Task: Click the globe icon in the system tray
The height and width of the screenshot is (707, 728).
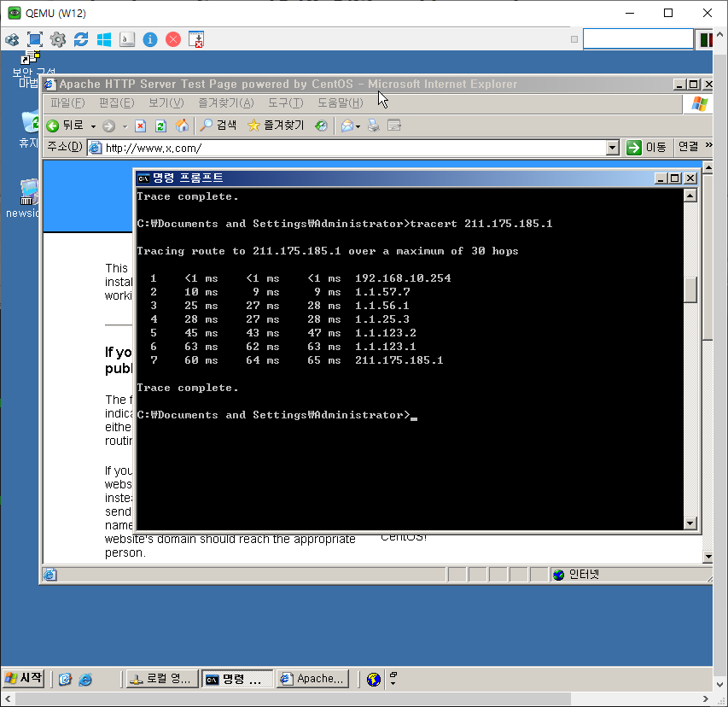Action: pos(373,679)
